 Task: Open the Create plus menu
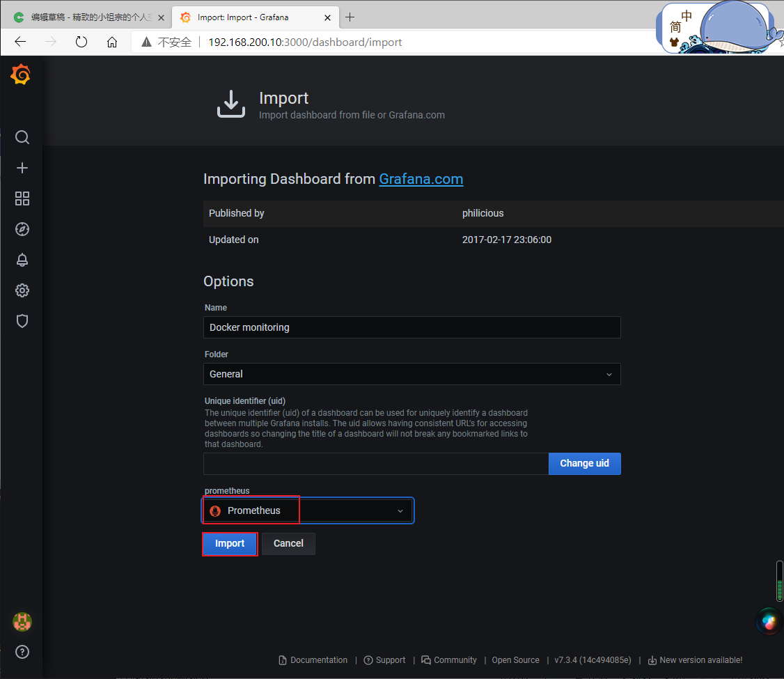coord(22,168)
